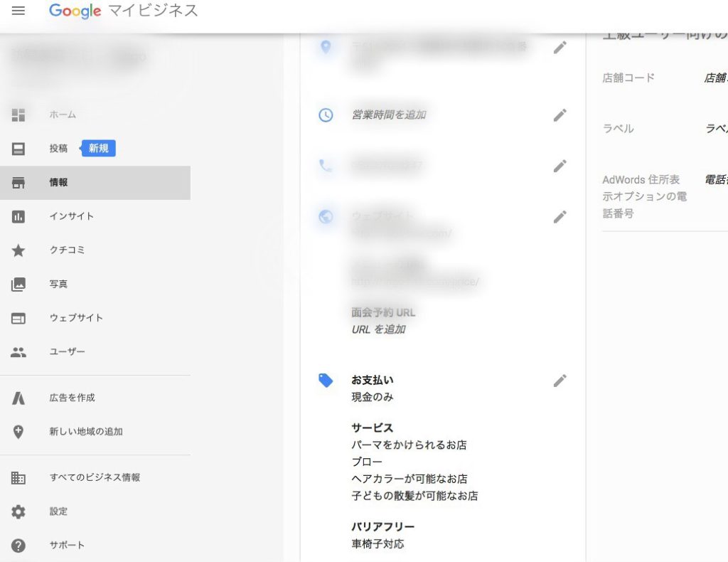The height and width of the screenshot is (562, 728).
Task: Click the blue clock icon
Action: 326,115
